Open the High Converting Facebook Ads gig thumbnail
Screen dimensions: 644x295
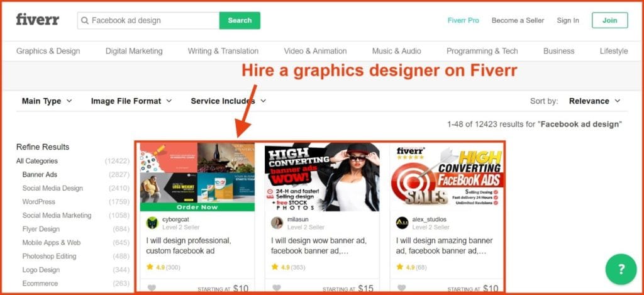click(446, 177)
